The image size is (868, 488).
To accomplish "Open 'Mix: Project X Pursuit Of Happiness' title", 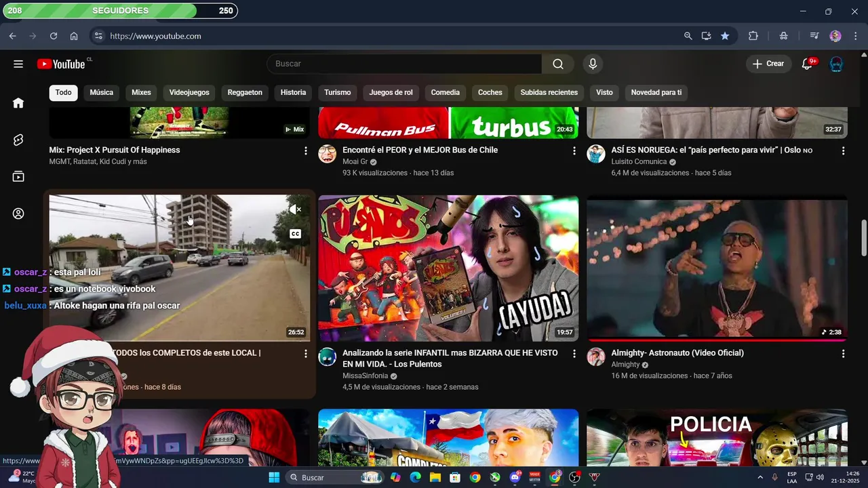I will tap(115, 150).
